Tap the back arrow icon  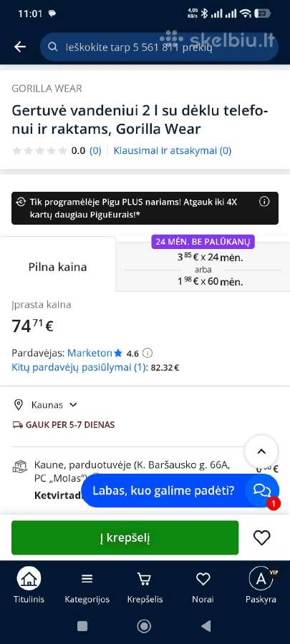20,47
